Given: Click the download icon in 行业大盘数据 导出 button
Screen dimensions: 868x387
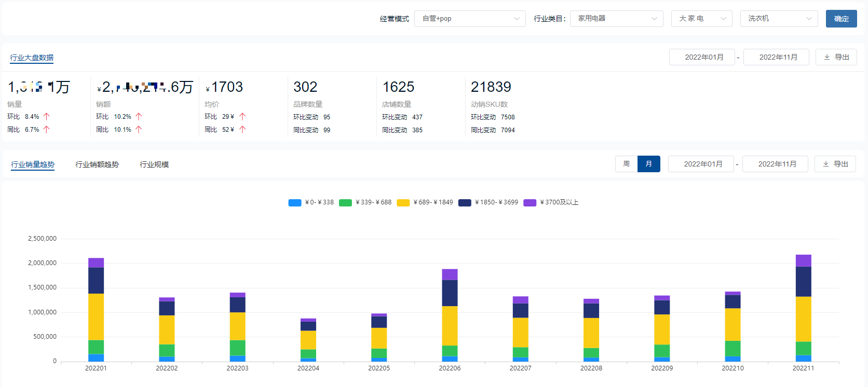Looking at the screenshot, I should click(827, 57).
